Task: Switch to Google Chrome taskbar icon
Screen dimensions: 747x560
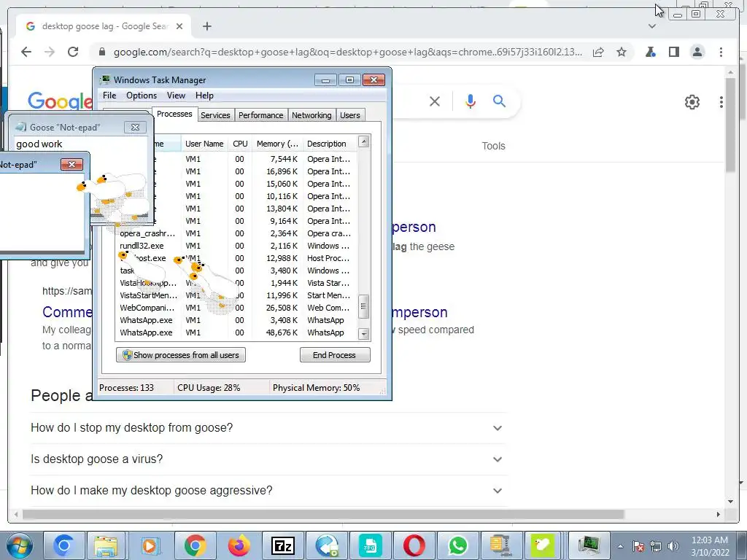Action: [194, 545]
